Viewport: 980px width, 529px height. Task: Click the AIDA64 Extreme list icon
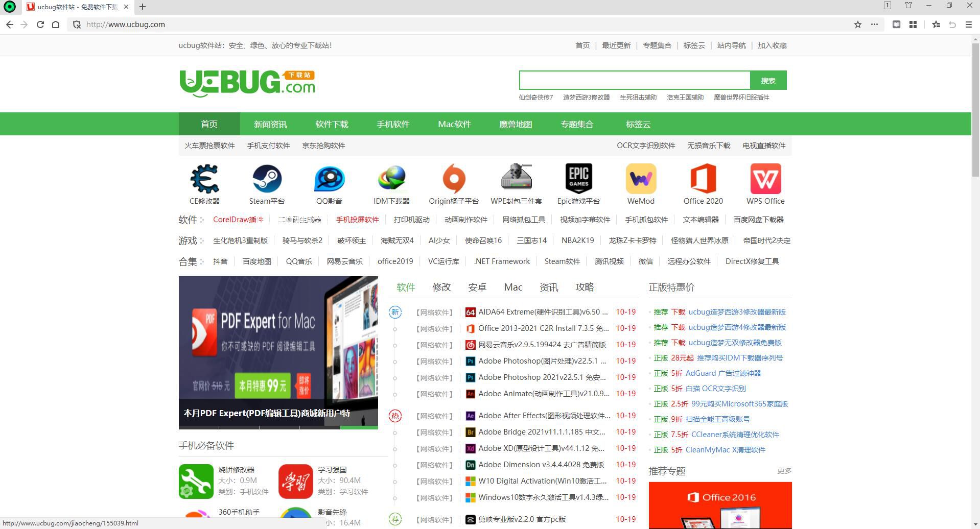[x=471, y=312]
